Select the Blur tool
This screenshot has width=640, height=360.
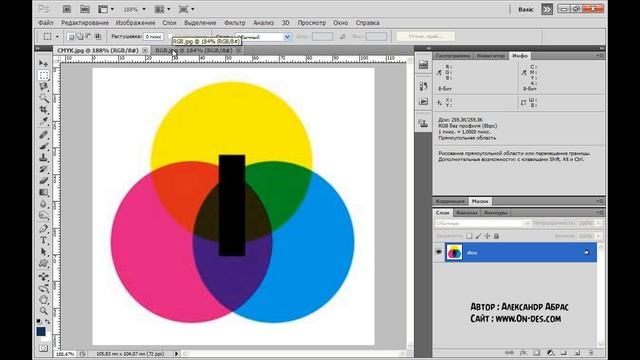click(44, 204)
